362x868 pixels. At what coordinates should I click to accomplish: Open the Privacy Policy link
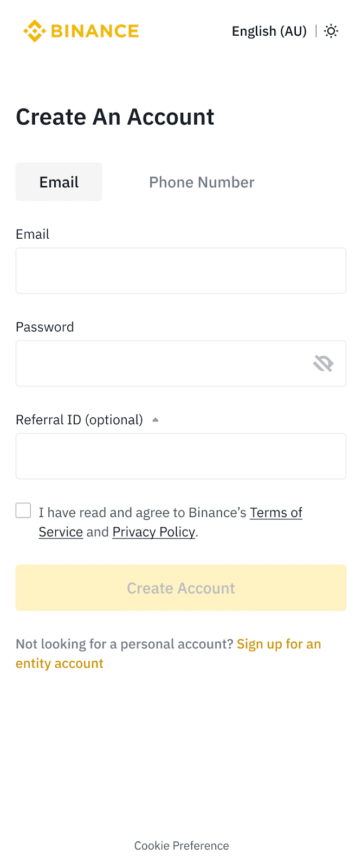click(153, 532)
